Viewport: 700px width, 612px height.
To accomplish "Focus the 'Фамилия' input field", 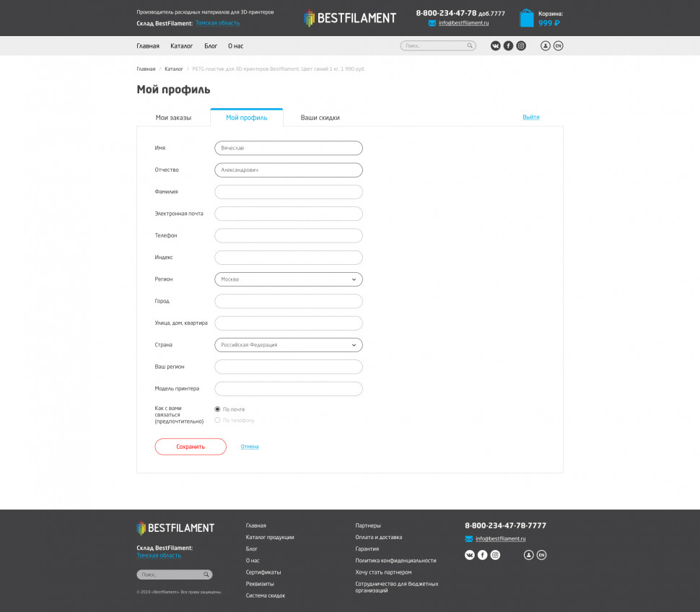I will click(289, 192).
